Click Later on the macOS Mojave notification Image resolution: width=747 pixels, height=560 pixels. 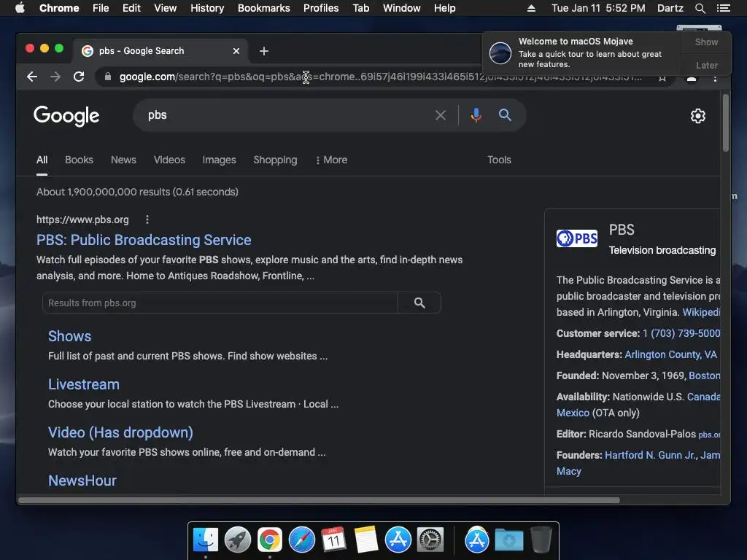coord(706,65)
